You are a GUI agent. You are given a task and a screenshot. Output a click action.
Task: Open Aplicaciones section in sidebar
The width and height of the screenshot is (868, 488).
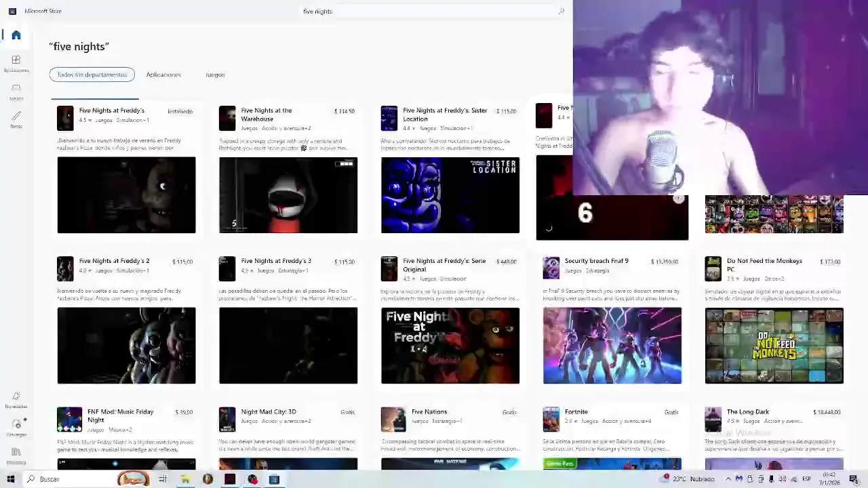point(16,64)
